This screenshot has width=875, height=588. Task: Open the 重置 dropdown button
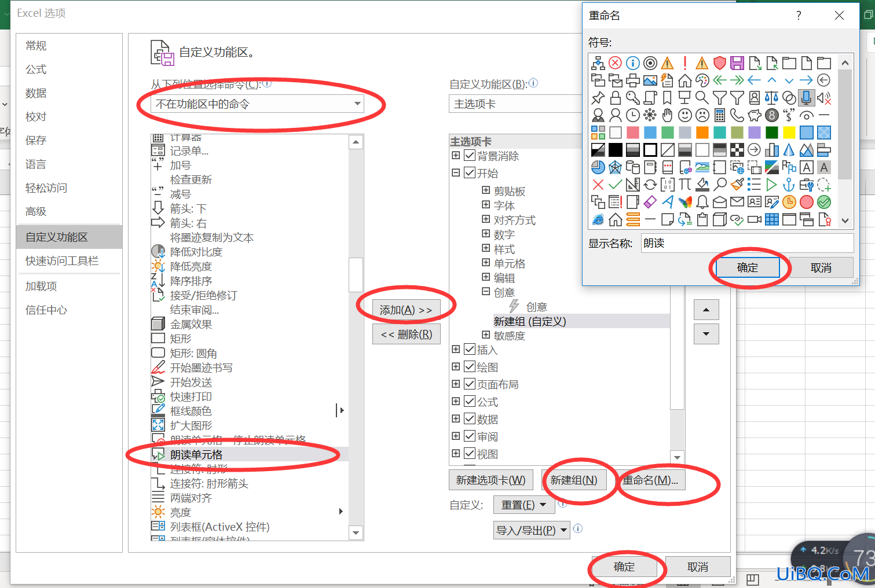[523, 505]
